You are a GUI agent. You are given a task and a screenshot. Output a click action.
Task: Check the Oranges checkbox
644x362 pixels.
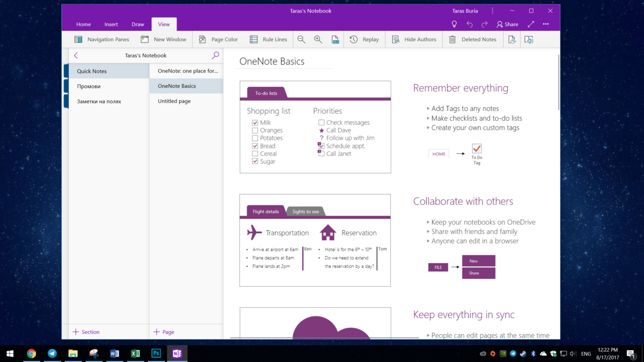tap(255, 130)
